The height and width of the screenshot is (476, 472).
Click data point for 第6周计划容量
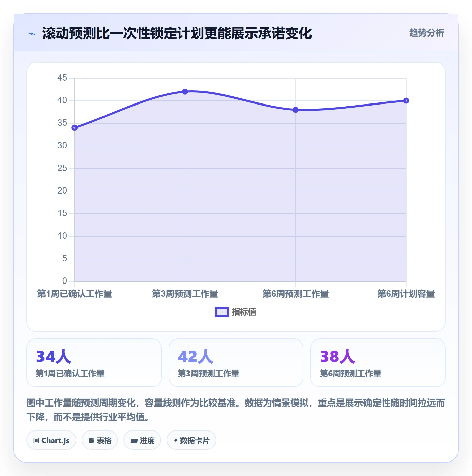(x=406, y=100)
